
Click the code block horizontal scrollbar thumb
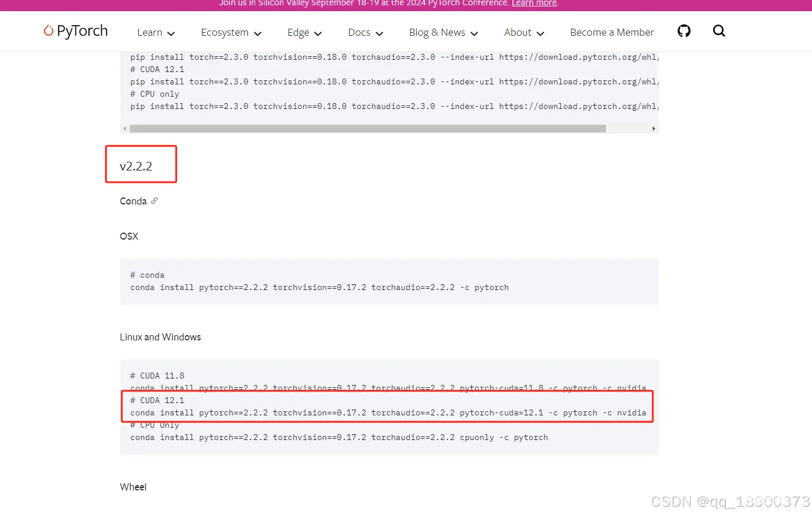368,128
